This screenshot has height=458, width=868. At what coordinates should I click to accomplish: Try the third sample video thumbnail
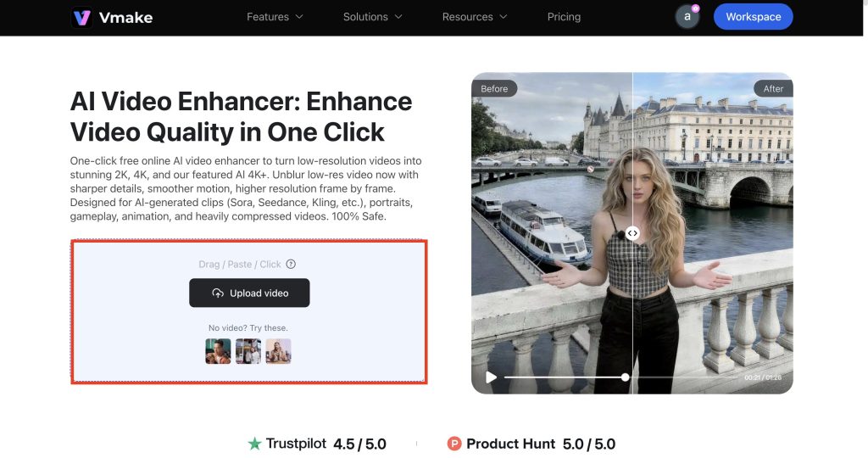click(x=278, y=351)
